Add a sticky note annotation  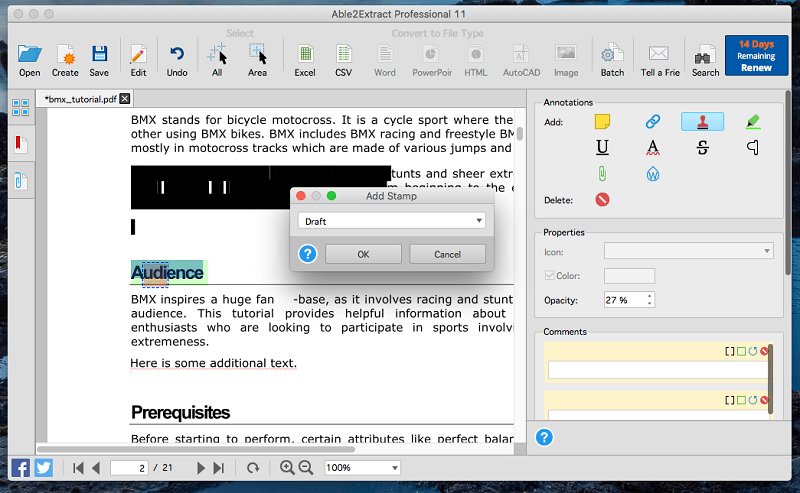(x=602, y=121)
